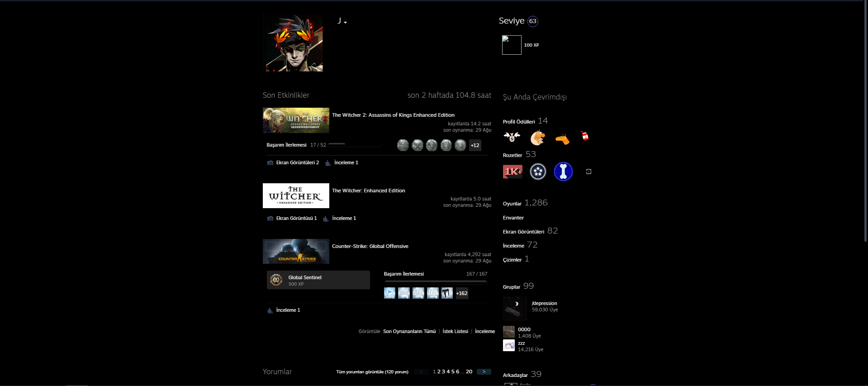Open Gruplar groups list

512,287
